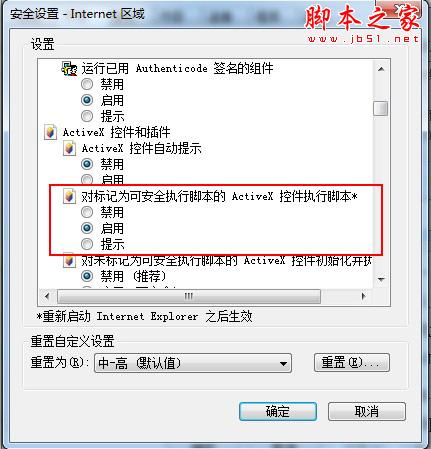Image resolution: width=431 pixels, height=449 pixels.
Task: Click icon beside 对标记为可安全执行脚本的 ActiveX setting
Action: click(x=69, y=196)
